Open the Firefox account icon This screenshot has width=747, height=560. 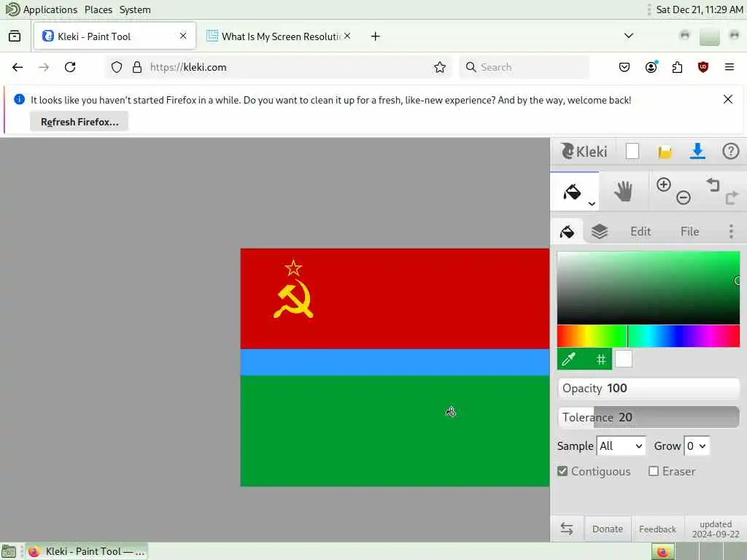651,67
